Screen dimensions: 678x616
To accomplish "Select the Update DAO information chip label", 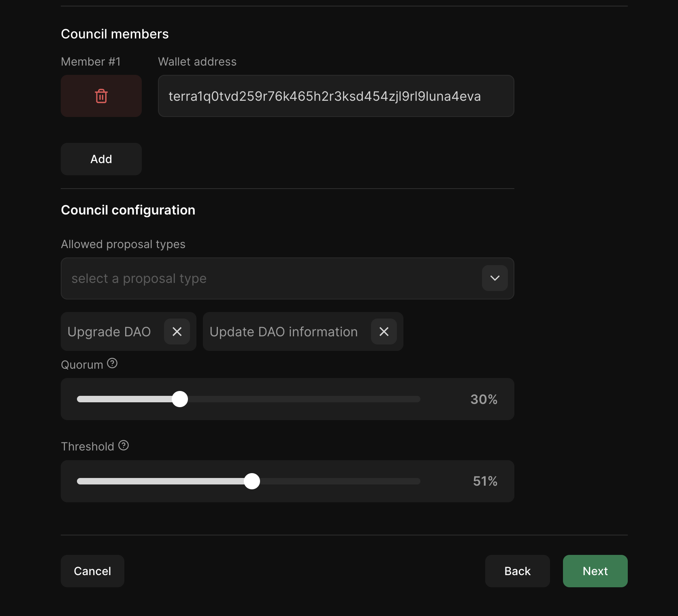I will pos(284,331).
